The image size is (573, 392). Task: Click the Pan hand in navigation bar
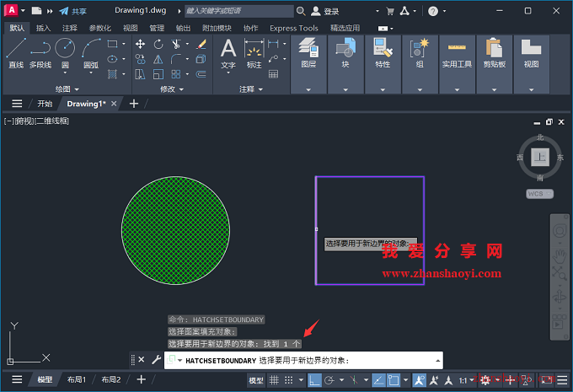point(560,256)
